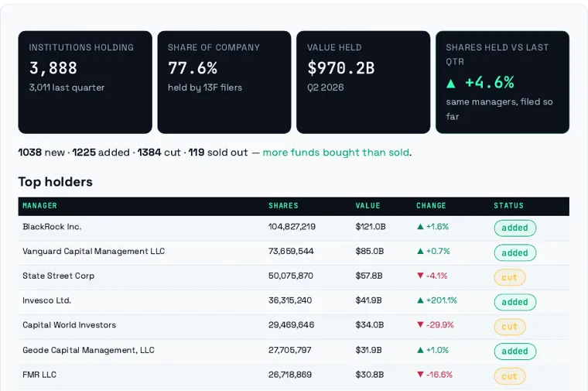
Task: Click the up arrow beside +201.1%
Action: tap(420, 300)
